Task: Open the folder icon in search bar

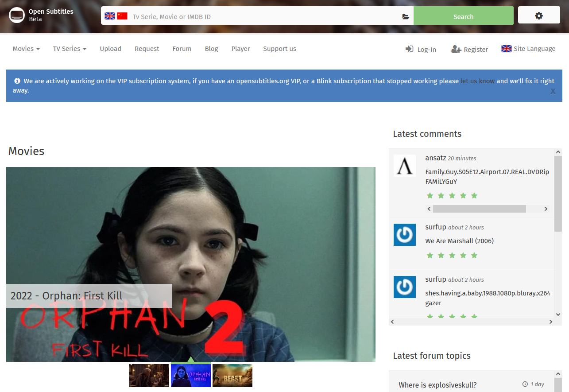Action: pos(406,17)
